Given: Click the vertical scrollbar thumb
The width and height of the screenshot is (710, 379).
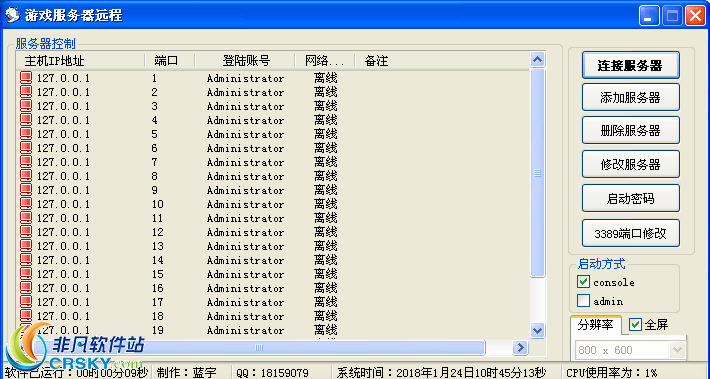Looking at the screenshot, I should (x=537, y=173).
